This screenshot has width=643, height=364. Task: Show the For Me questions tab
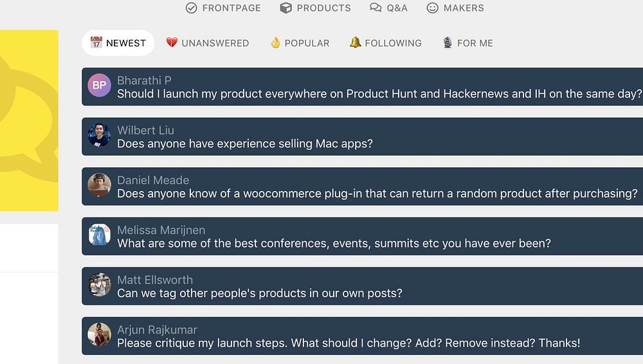pyautogui.click(x=475, y=43)
